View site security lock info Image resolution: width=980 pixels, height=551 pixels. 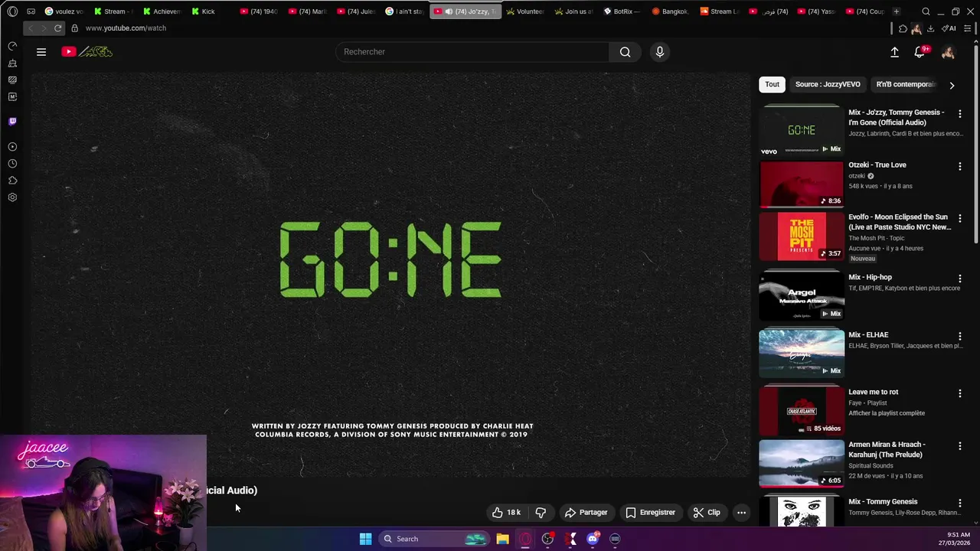74,28
